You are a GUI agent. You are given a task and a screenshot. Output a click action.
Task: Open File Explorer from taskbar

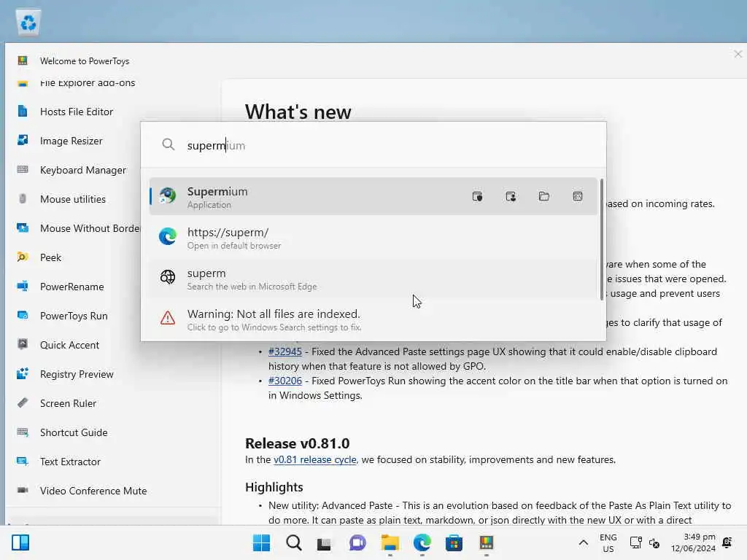click(x=390, y=542)
